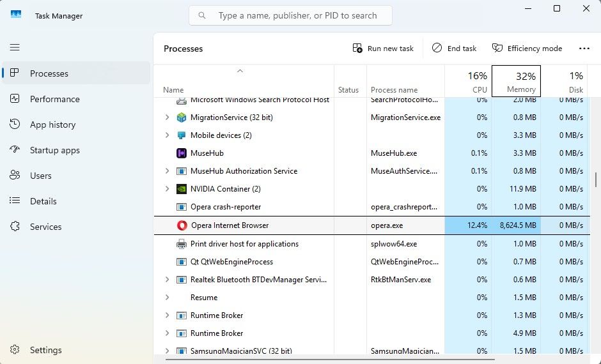
Task: Focus the name, publisher, or PID search box
Action: (290, 15)
